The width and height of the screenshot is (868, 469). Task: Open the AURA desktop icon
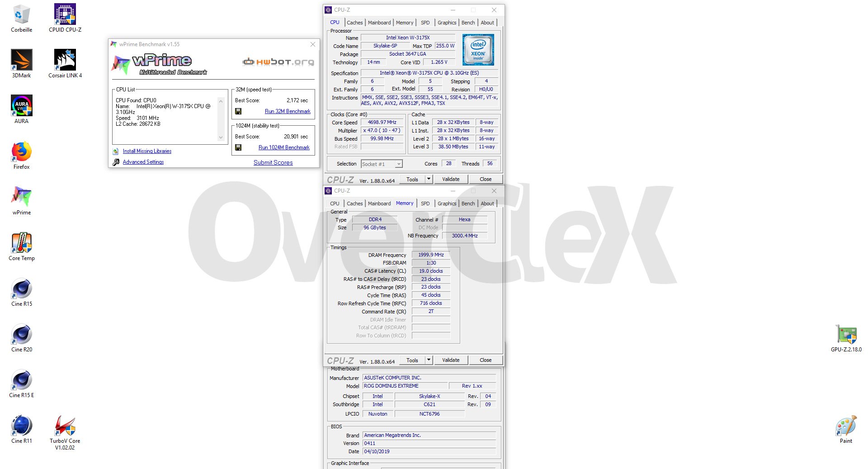click(x=21, y=109)
